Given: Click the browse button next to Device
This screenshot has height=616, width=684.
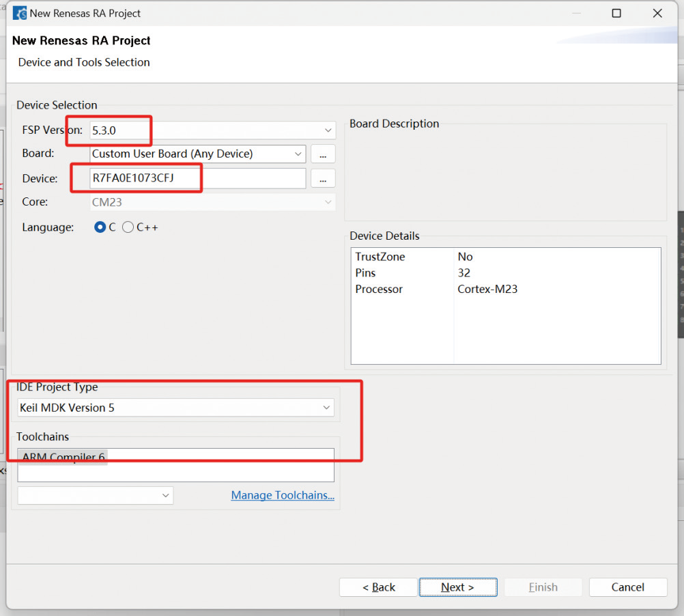Looking at the screenshot, I should pyautogui.click(x=323, y=178).
